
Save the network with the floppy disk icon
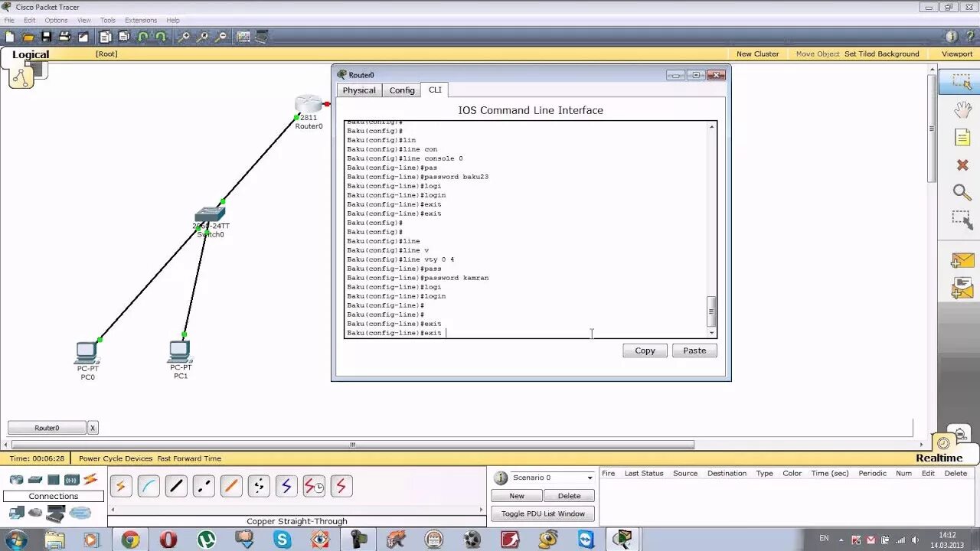pos(47,36)
